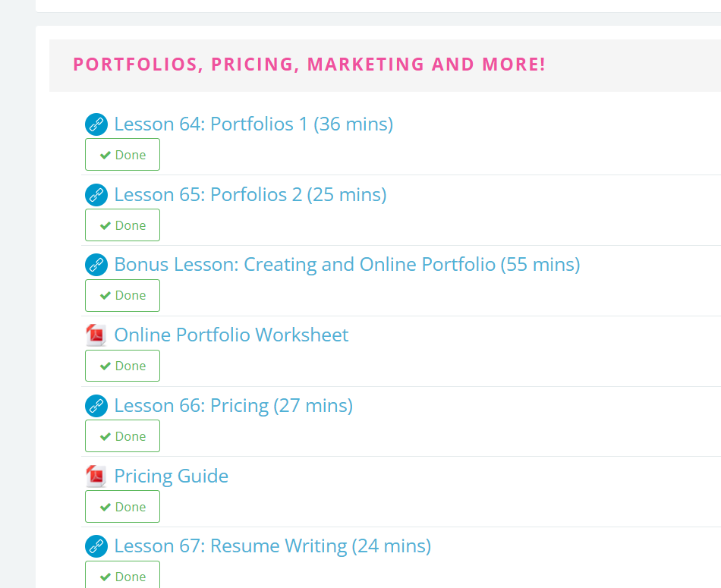Unmark Done under Online Portfolio Worksheet

(122, 366)
